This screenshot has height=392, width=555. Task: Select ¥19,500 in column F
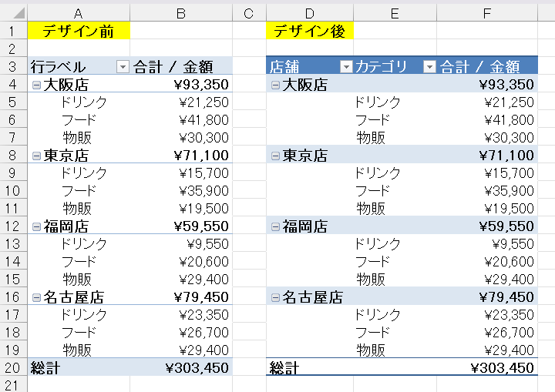pyautogui.click(x=509, y=209)
